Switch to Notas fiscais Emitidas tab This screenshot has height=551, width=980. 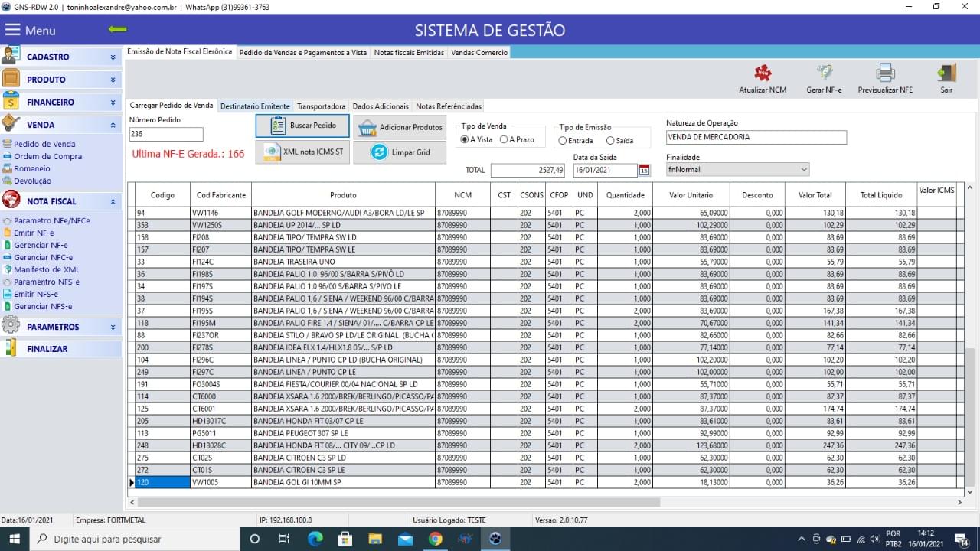(x=408, y=53)
